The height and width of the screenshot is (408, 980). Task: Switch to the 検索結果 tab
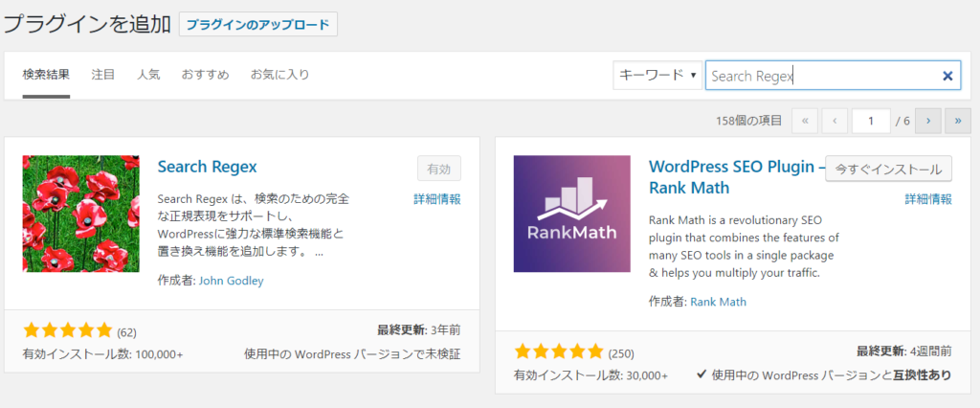pyautogui.click(x=46, y=75)
